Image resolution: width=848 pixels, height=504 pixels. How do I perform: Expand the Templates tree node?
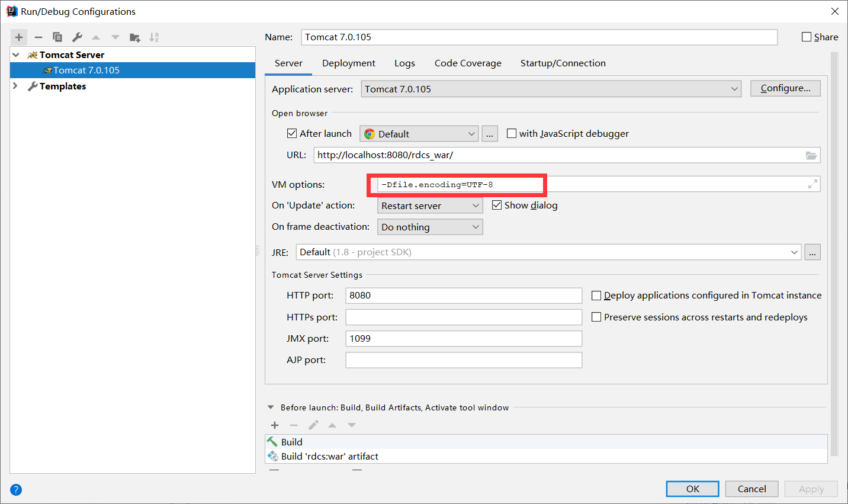(x=16, y=86)
